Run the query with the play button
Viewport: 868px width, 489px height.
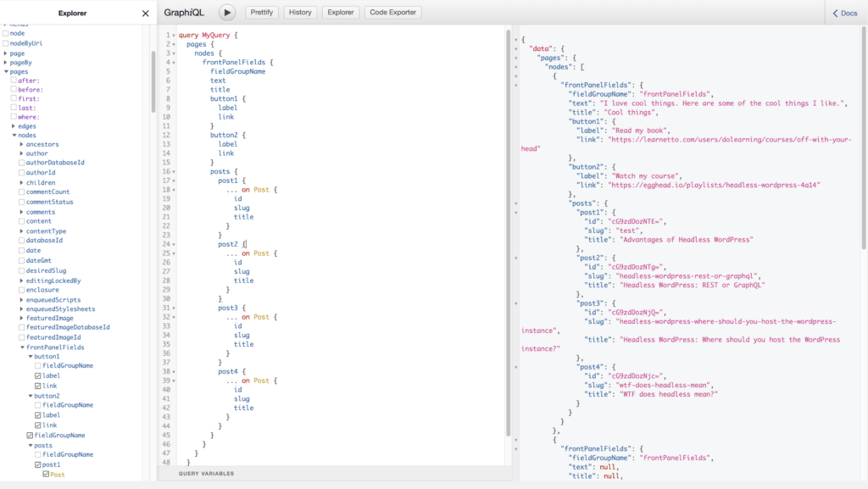pos(227,12)
